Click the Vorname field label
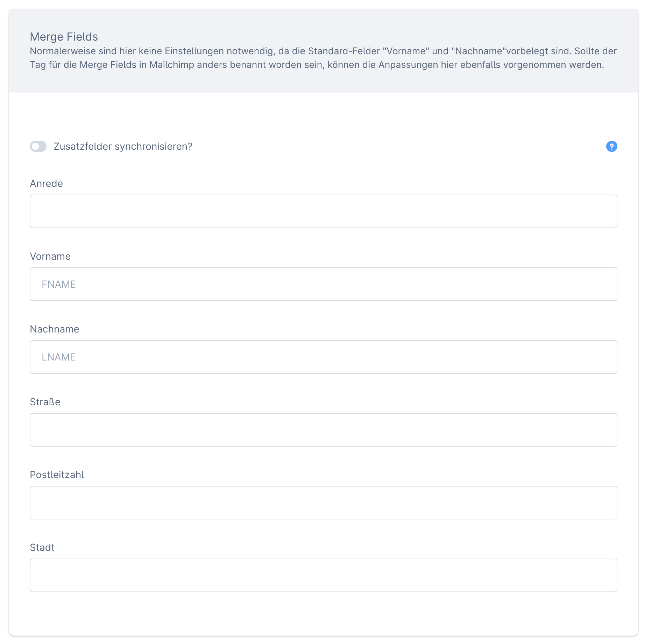Screen dimensions: 645x644 50,256
